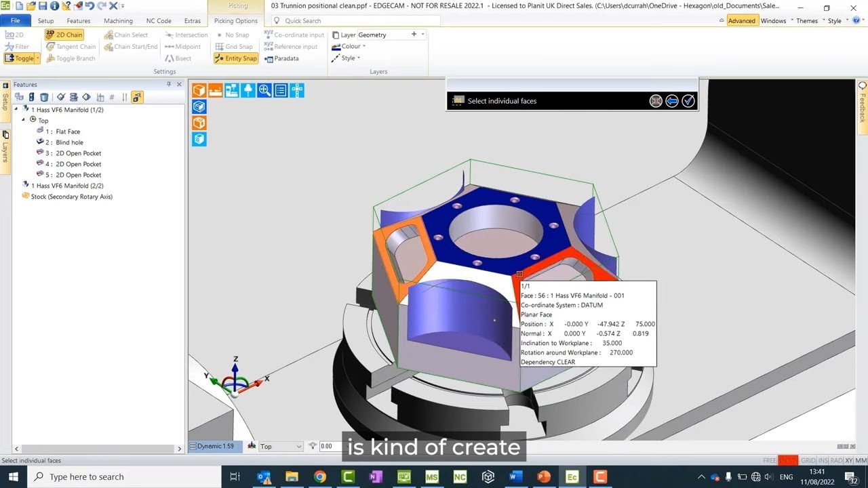The image size is (868, 488).
Task: Switch to the NC Code ribbon tab
Action: [x=159, y=21]
